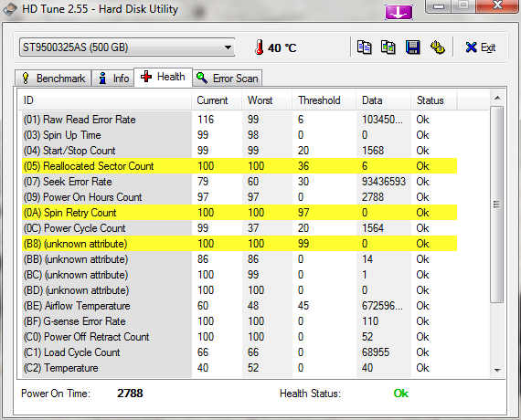Click the thermometer temperature icon
The width and height of the screenshot is (521, 420).
click(260, 47)
